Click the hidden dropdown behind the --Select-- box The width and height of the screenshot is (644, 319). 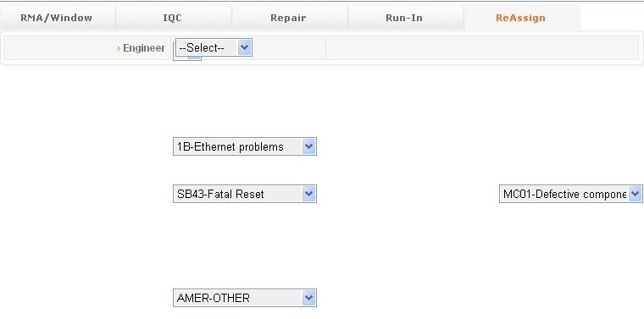pos(194,58)
